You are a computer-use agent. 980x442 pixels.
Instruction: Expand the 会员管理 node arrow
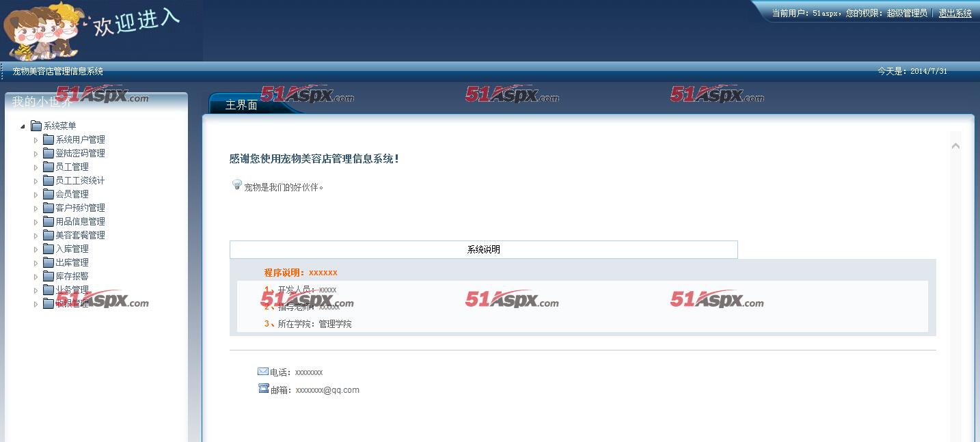coord(36,195)
